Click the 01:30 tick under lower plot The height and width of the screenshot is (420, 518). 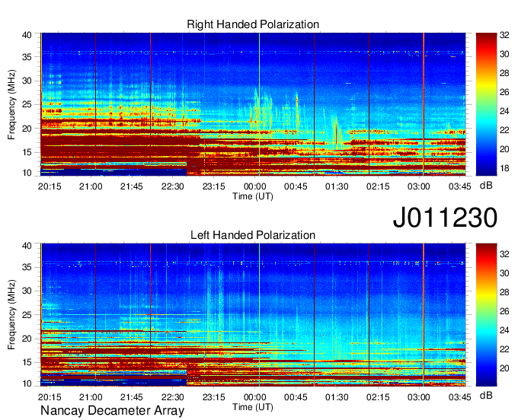click(337, 397)
